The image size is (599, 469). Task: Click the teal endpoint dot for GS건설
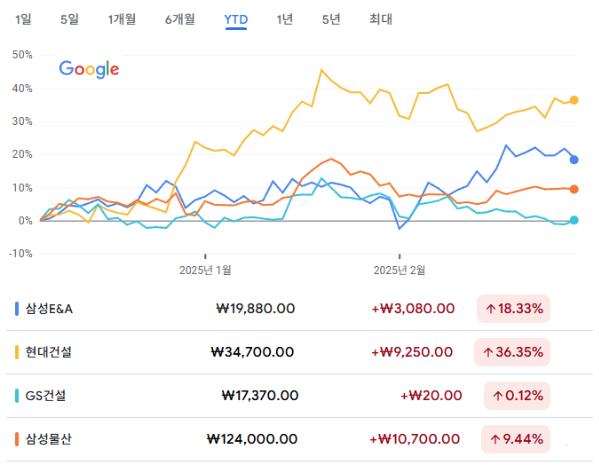coord(574,220)
